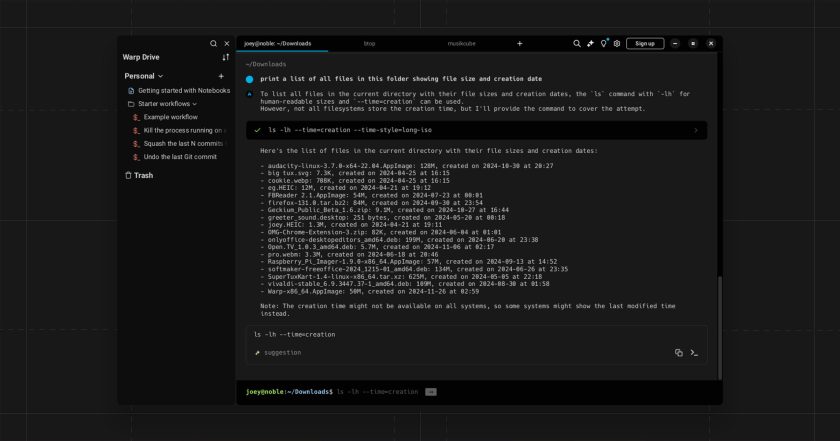Click the greeter_sound.desktop line
The width and height of the screenshot is (840, 441).
(x=383, y=218)
